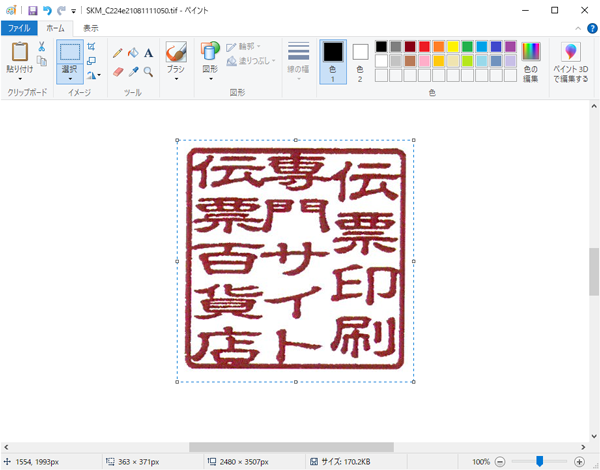This screenshot has height=470, width=600.
Task: Click the Paste clipboard icon
Action: [x=20, y=51]
